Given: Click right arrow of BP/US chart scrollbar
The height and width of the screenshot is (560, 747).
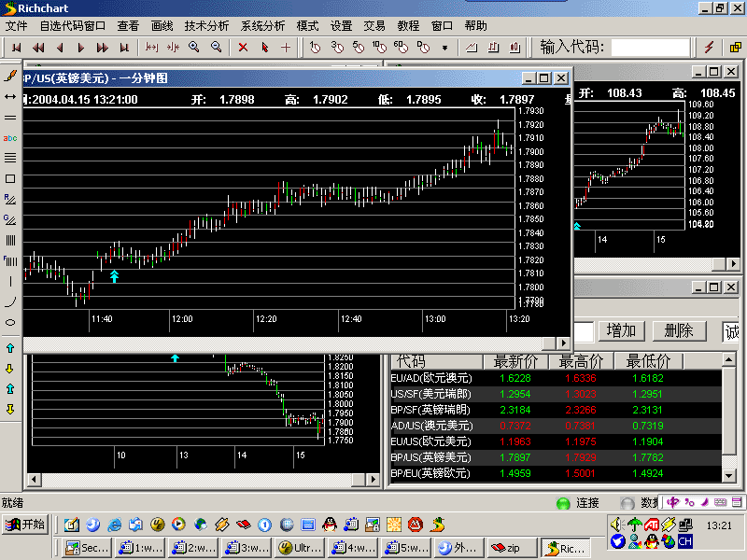Looking at the screenshot, I should pos(564,343).
